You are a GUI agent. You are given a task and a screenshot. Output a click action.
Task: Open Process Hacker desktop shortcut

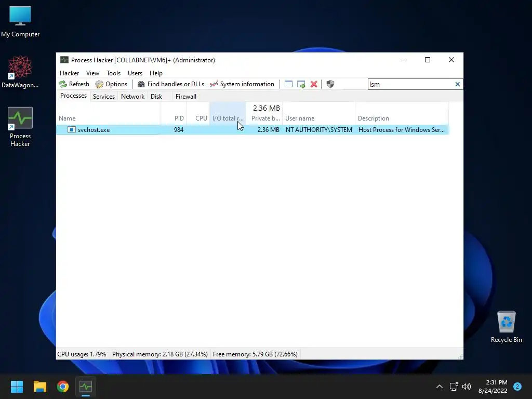pyautogui.click(x=20, y=127)
